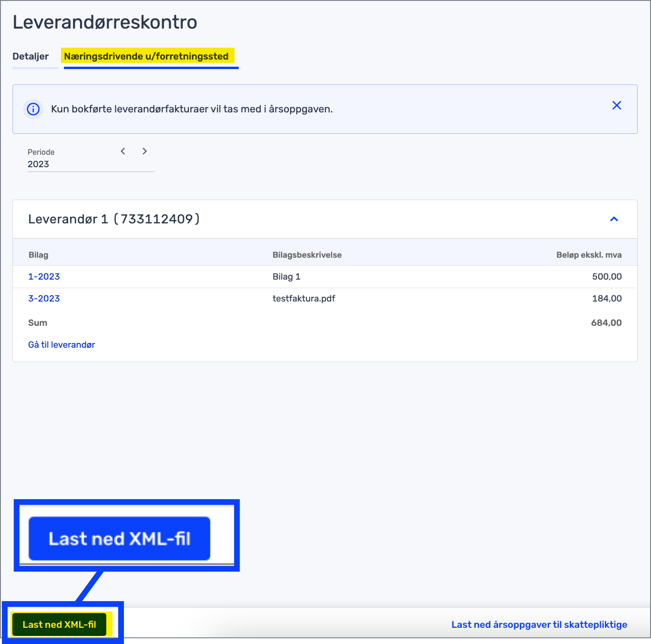Switch to the Detaljer tab

(31, 56)
